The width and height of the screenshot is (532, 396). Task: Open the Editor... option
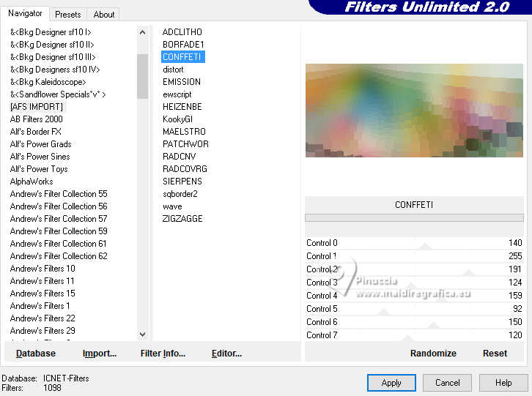click(x=226, y=354)
